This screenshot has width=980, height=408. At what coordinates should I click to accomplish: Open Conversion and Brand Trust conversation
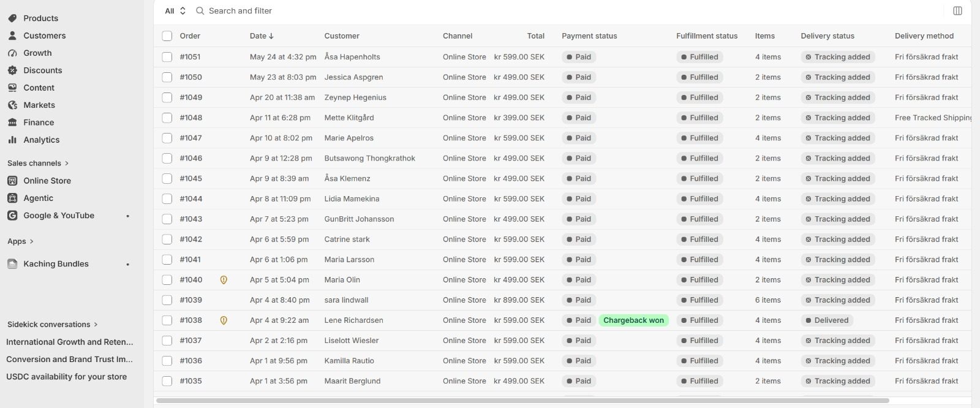point(69,360)
